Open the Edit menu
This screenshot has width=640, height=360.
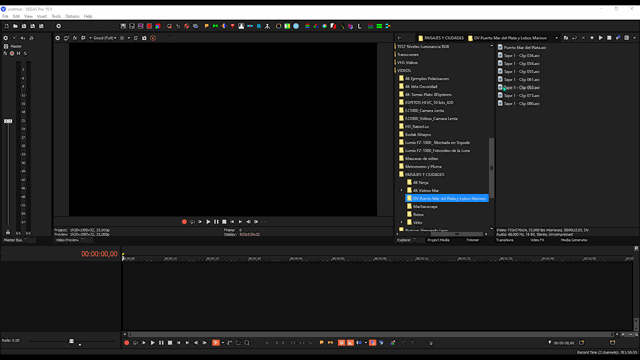point(16,16)
